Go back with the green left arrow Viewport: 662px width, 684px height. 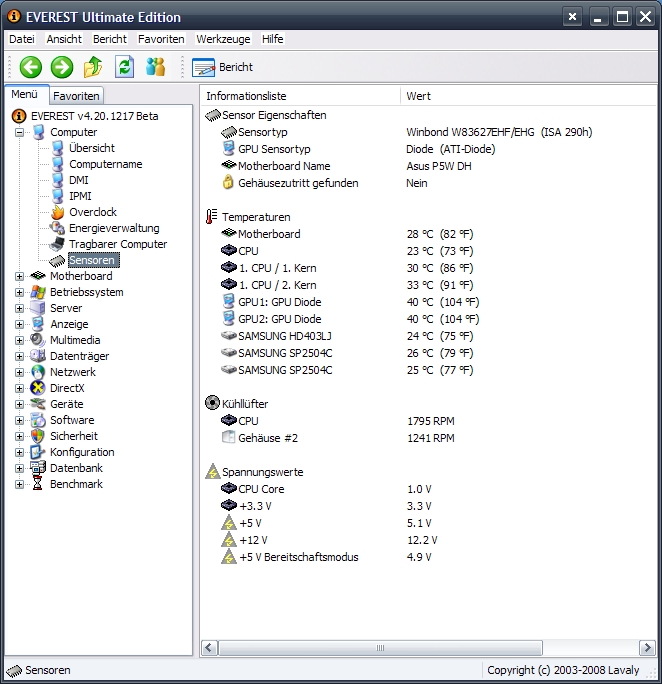31,67
